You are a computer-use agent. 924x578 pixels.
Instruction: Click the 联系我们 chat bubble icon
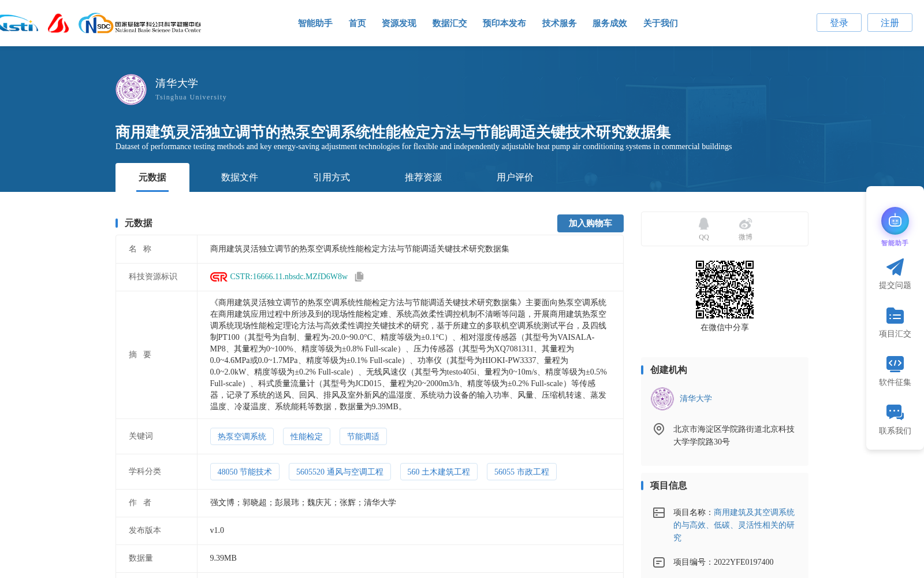pos(895,412)
